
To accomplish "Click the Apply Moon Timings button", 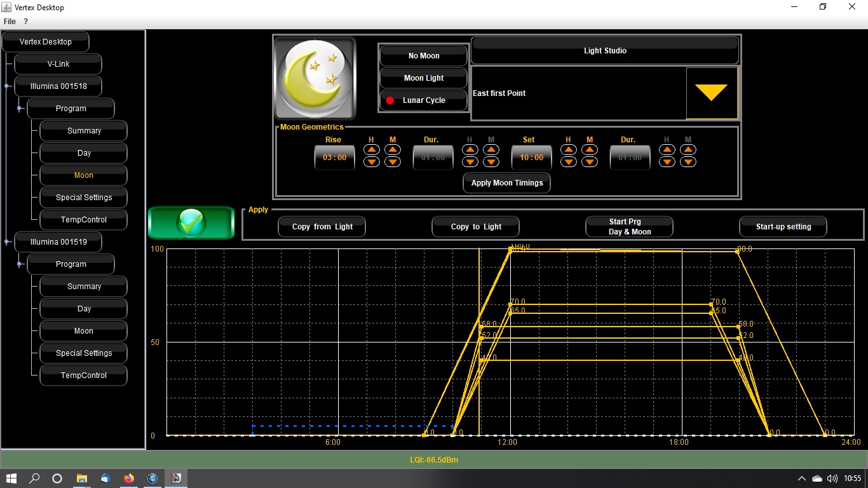I will [506, 183].
